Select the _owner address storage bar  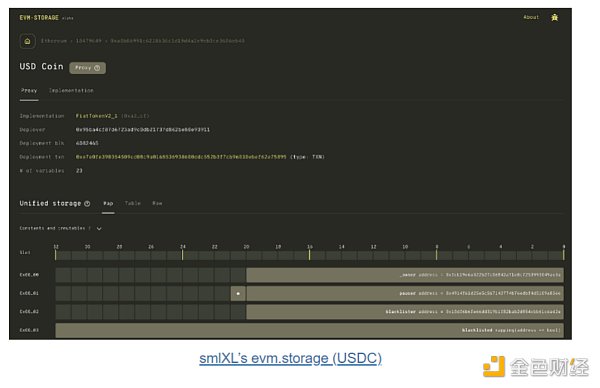click(x=405, y=275)
